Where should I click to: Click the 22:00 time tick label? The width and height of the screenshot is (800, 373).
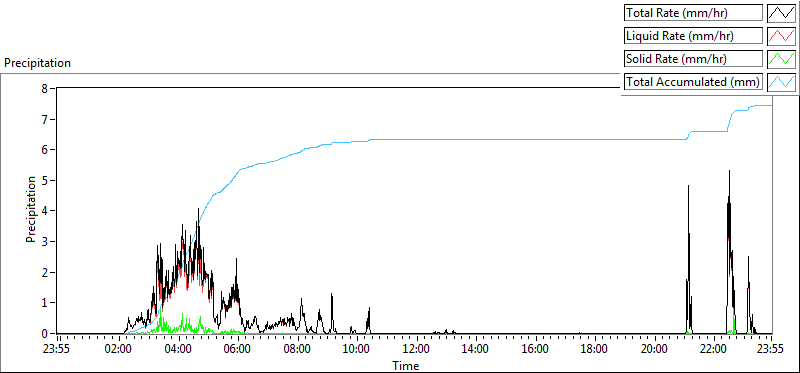click(x=714, y=350)
